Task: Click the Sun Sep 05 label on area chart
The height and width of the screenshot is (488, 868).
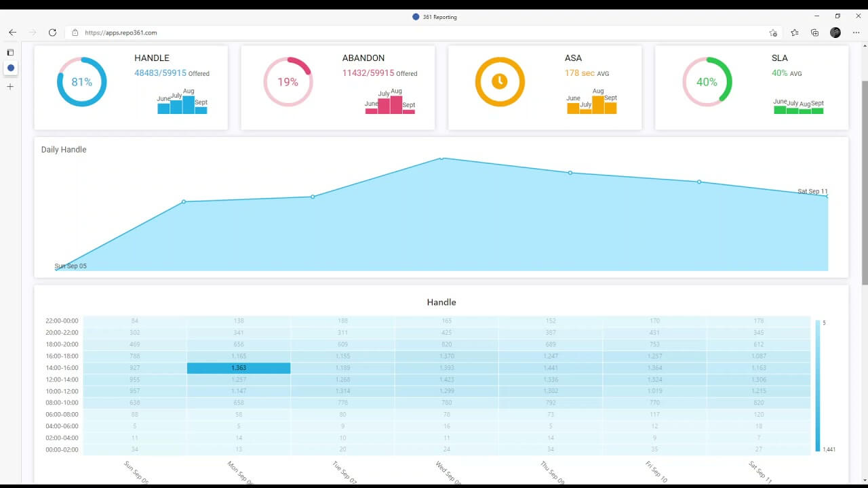Action: (x=71, y=266)
